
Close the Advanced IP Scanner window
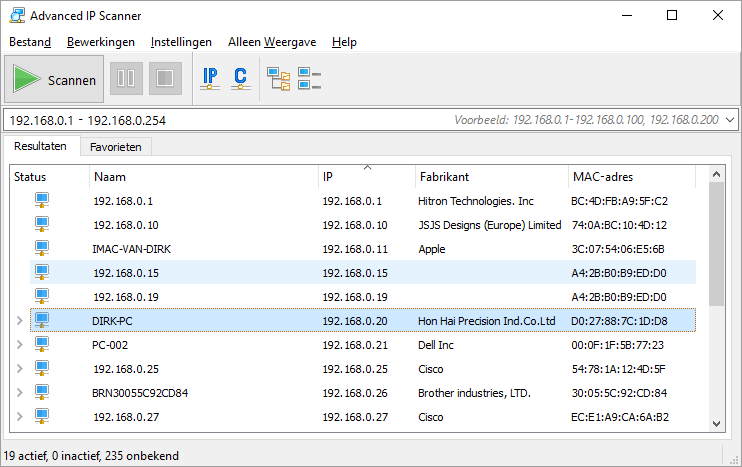717,15
